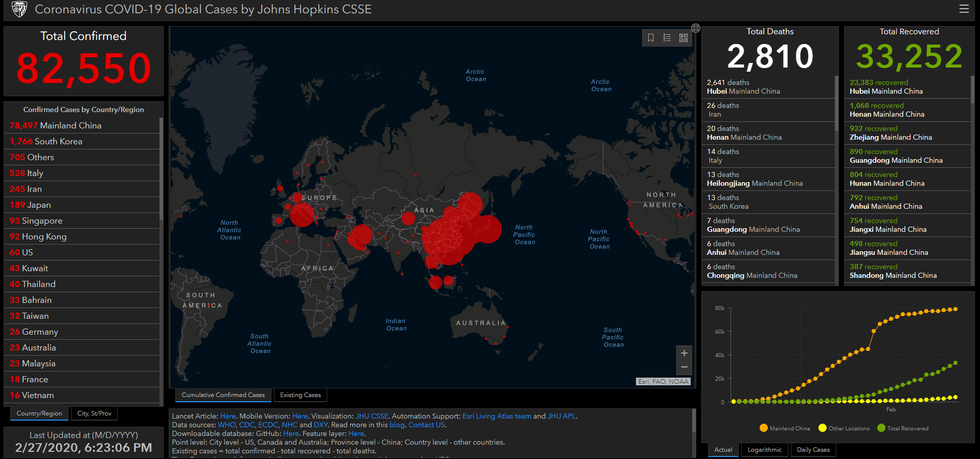Viewport: 980px width, 459px height.
Task: Open the Esri Living Atlas team link
Action: point(497,416)
